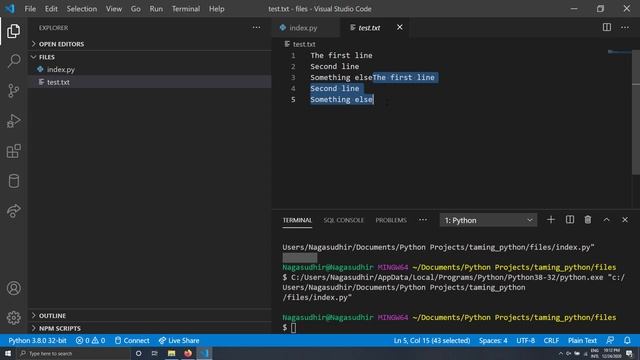Open the Edit menu
This screenshot has height=360, width=640.
click(51, 9)
